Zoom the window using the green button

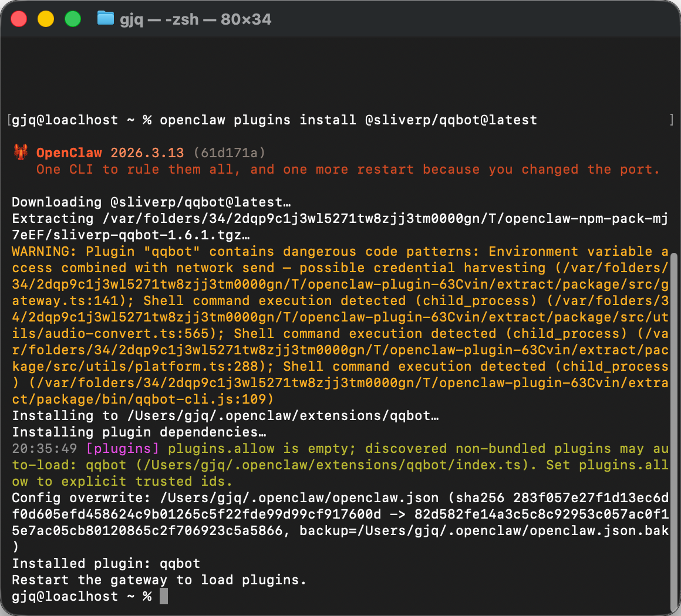(72, 19)
